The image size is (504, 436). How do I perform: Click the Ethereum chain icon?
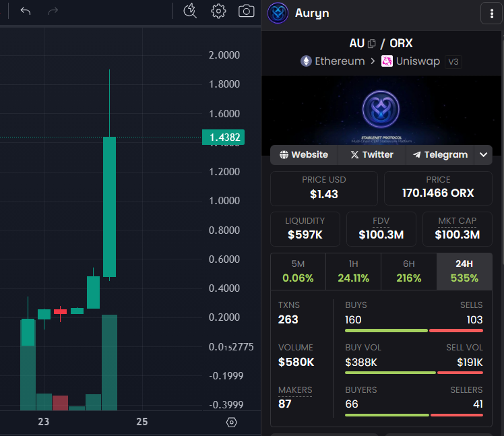pyautogui.click(x=306, y=61)
